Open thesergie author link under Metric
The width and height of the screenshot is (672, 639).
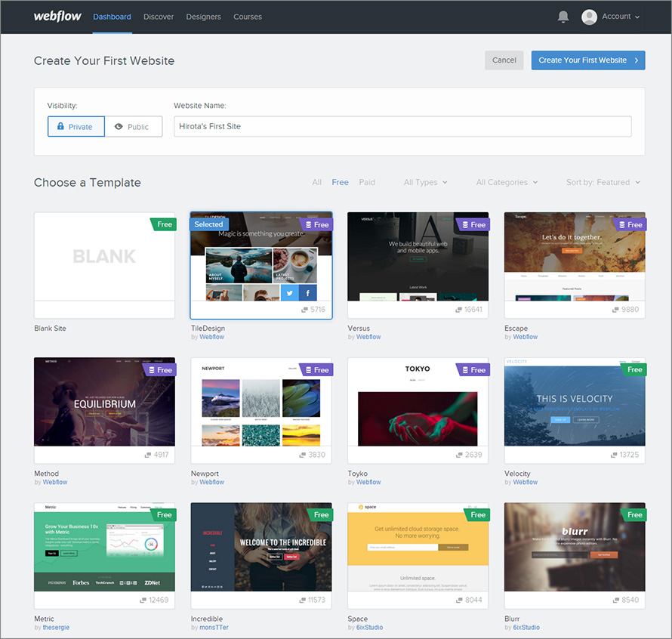56,628
